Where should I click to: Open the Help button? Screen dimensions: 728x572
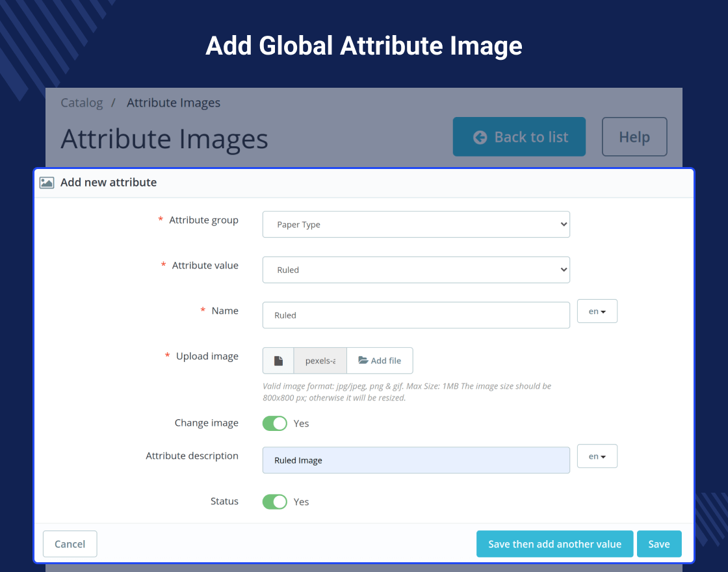pyautogui.click(x=634, y=137)
